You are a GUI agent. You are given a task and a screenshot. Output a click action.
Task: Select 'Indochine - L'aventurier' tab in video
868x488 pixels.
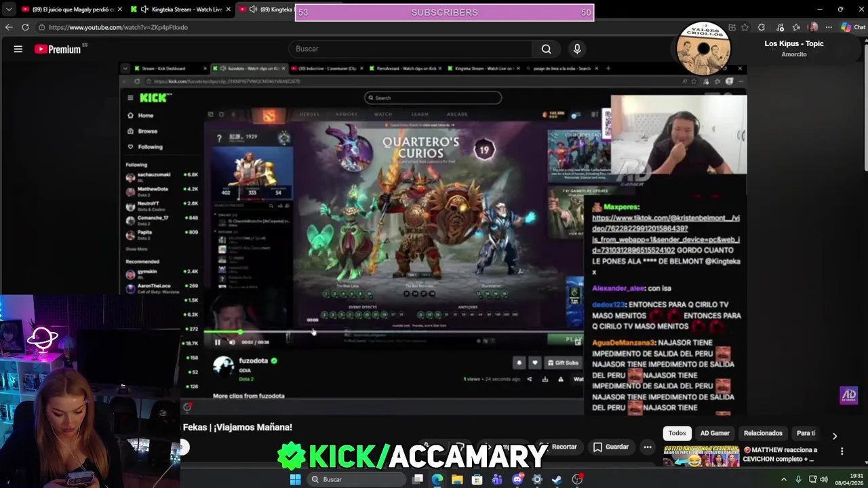point(327,68)
